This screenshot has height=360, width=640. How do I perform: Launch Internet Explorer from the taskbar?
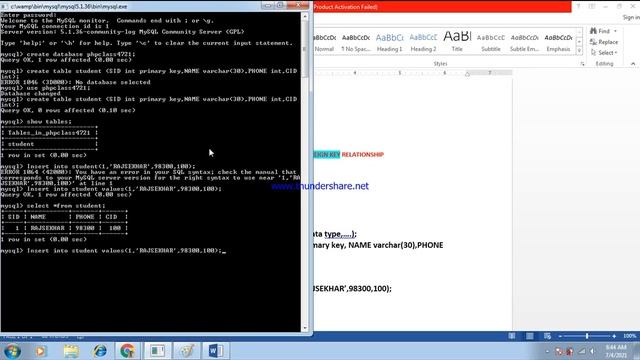click(100, 351)
